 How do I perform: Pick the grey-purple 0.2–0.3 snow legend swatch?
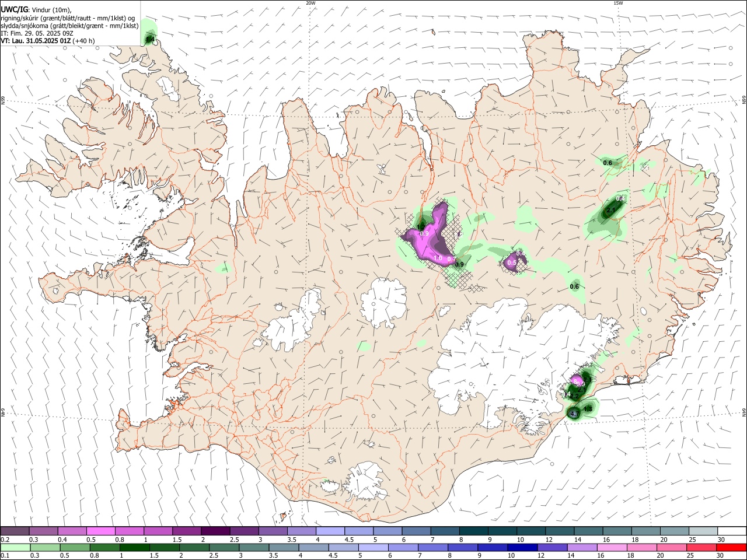15,531
